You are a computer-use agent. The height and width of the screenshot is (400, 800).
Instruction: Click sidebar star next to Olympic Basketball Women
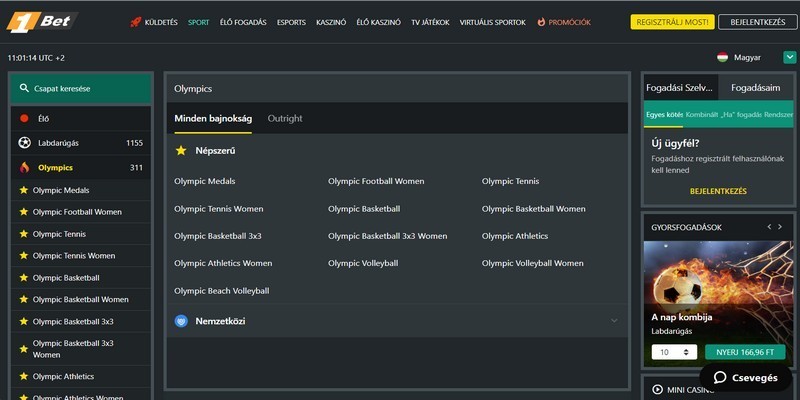23,299
